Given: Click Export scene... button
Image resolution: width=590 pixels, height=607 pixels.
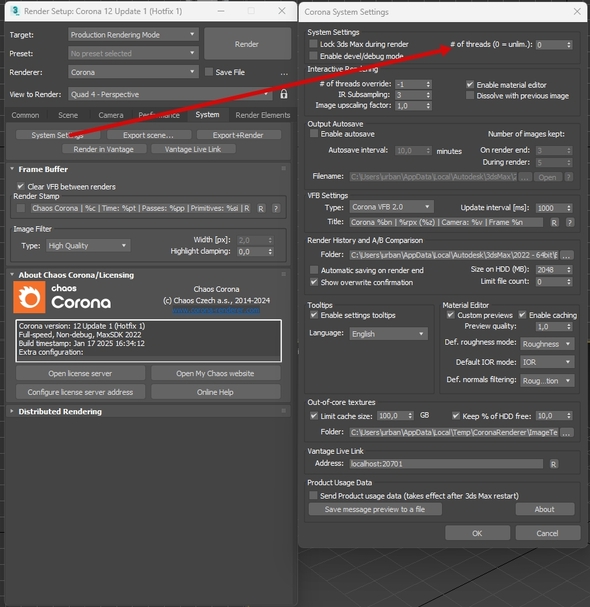Looking at the screenshot, I should 149,135.
